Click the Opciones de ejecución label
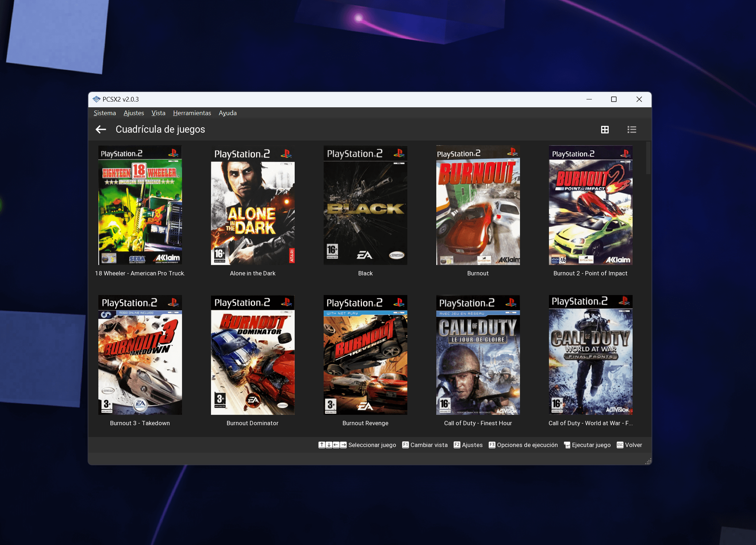The height and width of the screenshot is (545, 756). 527,445
